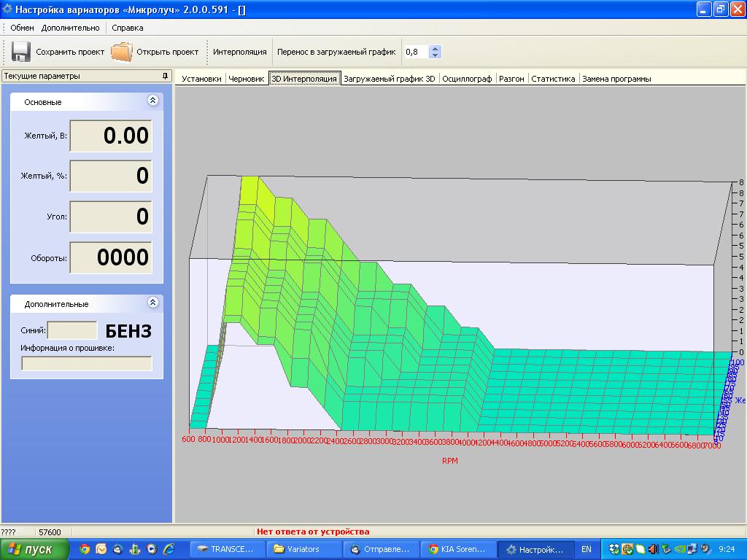
Task: Click Перенос в загружаемый график button
Action: [x=336, y=52]
